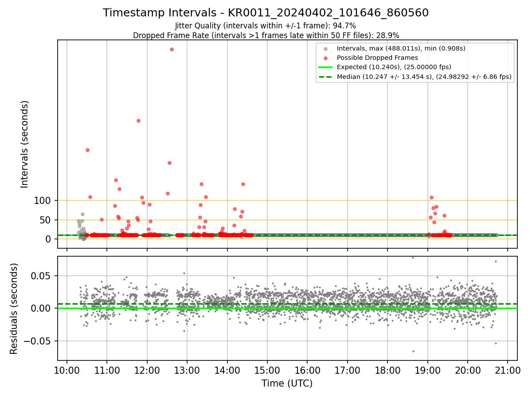Click legend entry 'Median (10.247 +/- 13.454 s)'
532x399 pixels.
pos(424,77)
